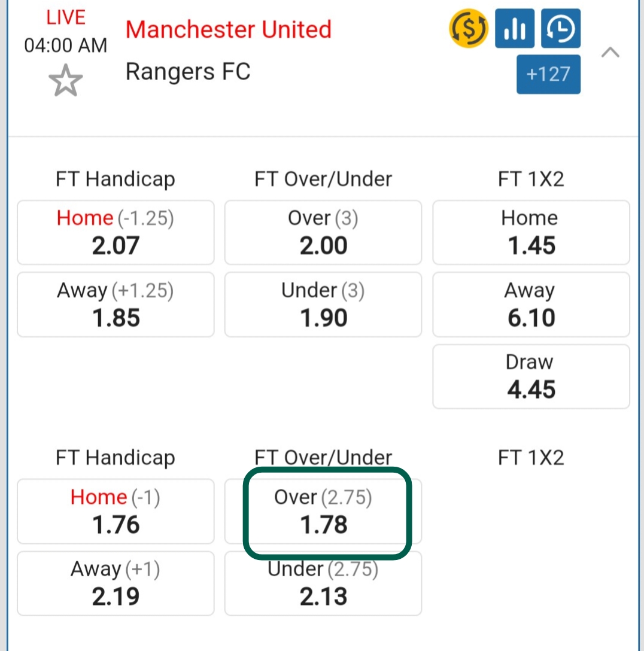
Task: Select Away (+1) handicap at 2.19
Action: click(116, 583)
